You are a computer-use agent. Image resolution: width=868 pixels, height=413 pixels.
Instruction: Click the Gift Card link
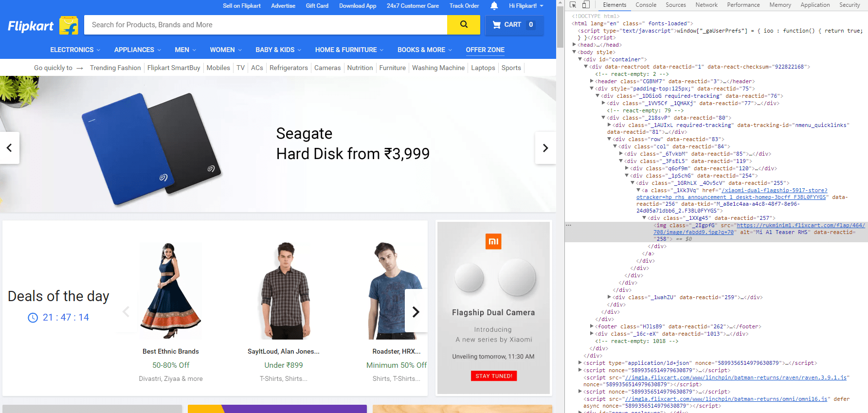coord(317,6)
